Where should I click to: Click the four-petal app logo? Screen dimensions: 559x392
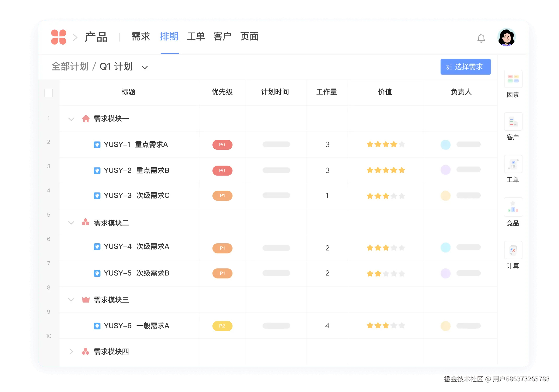tap(59, 37)
